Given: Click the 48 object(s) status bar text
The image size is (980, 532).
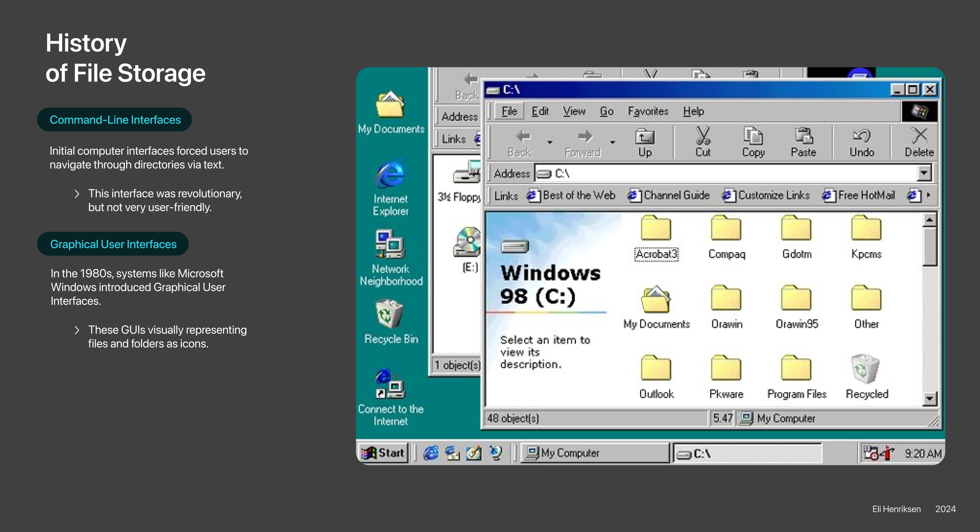Looking at the screenshot, I should [513, 418].
